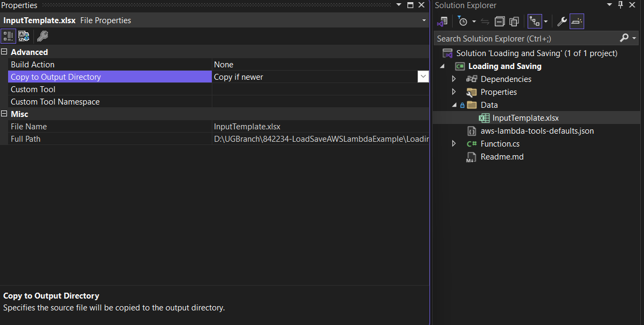Select Function.cs file
Image resolution: width=644 pixels, height=325 pixels.
coord(500,144)
